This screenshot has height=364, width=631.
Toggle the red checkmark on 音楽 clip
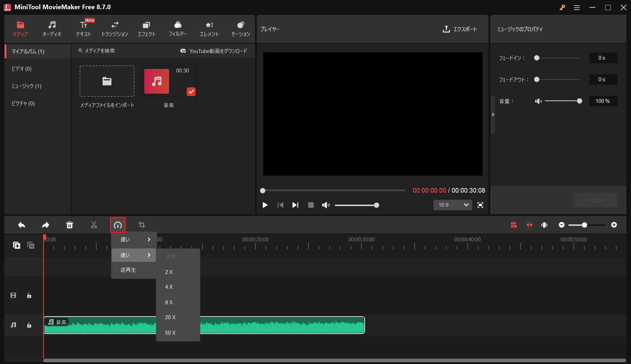191,92
